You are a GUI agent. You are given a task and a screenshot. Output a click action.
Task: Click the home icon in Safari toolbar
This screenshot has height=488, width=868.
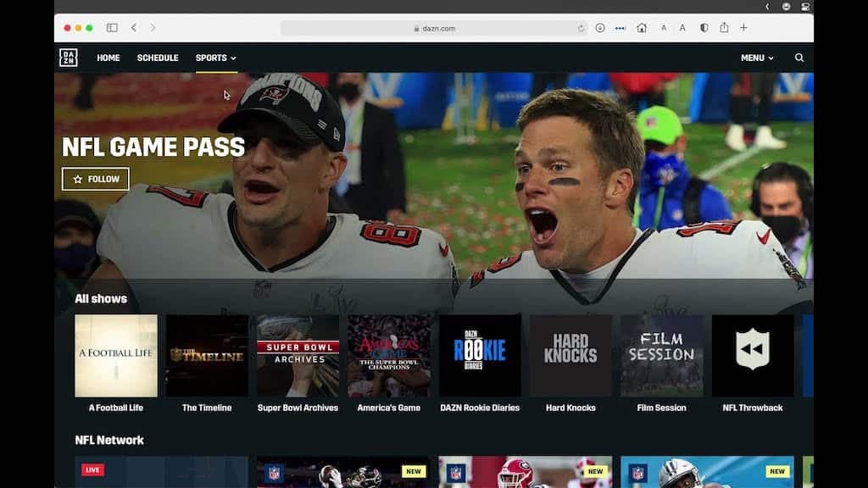[x=642, y=28]
